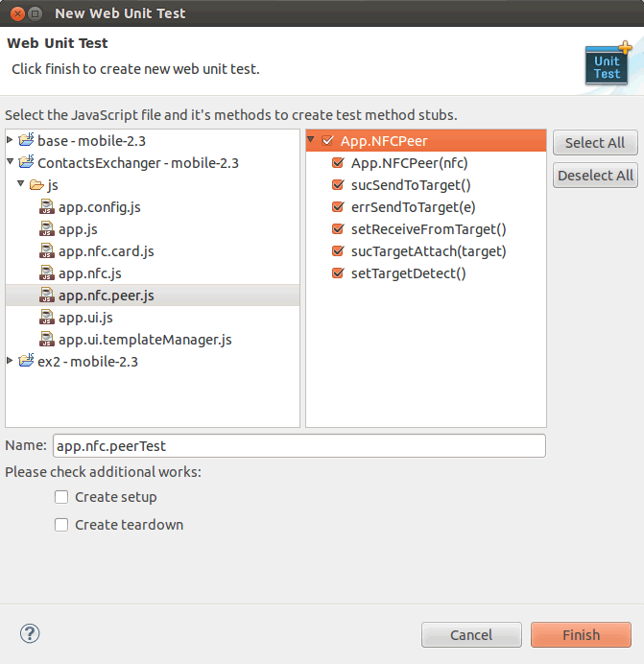Click the help question mark icon
Screen dimensions: 644x664
(x=30, y=634)
